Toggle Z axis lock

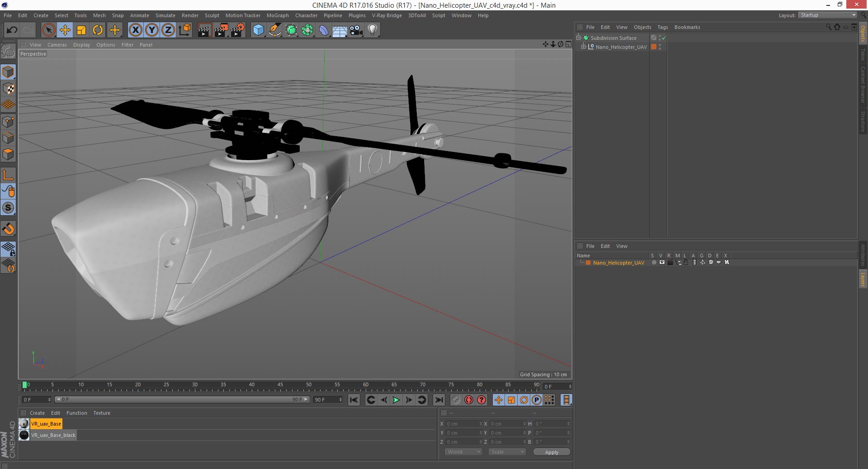pyautogui.click(x=168, y=30)
